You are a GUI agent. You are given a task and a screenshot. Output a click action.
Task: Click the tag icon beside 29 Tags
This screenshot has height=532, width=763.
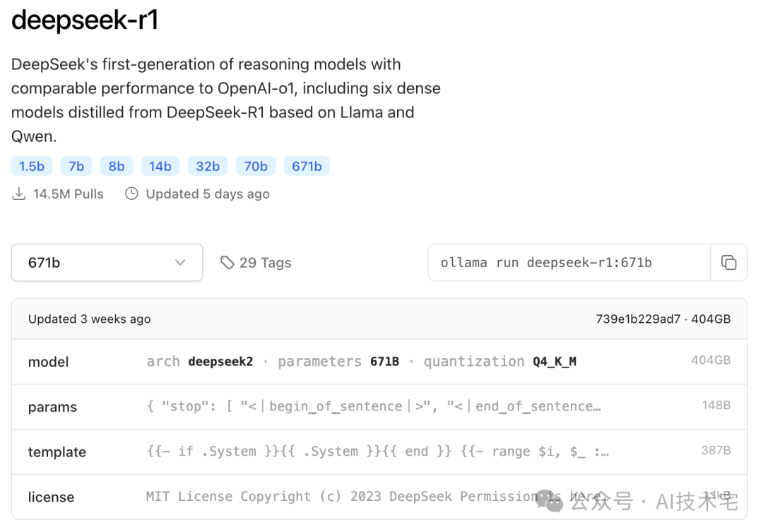click(227, 262)
